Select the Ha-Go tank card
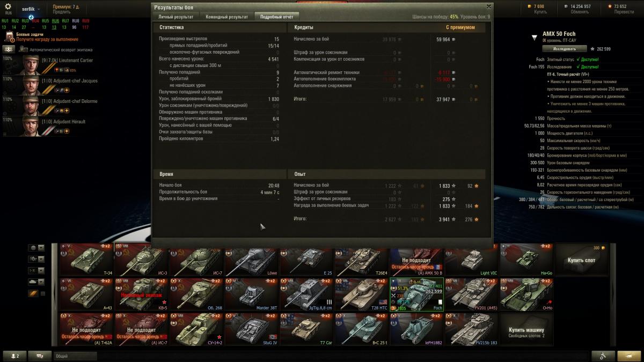This screenshot has height=362, width=644. coord(526,260)
